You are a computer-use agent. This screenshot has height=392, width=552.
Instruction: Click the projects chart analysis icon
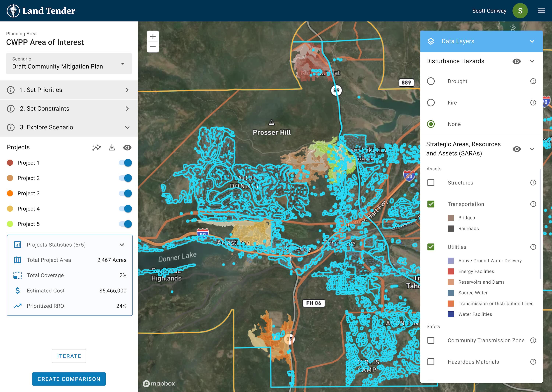[x=96, y=148]
